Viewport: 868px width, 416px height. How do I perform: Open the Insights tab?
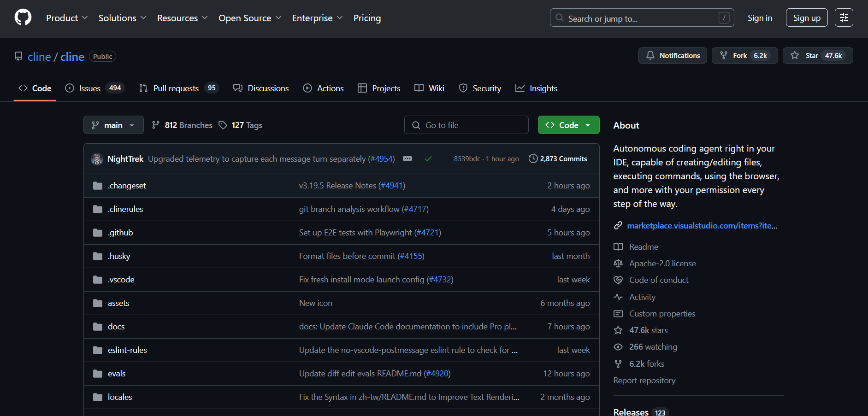536,88
